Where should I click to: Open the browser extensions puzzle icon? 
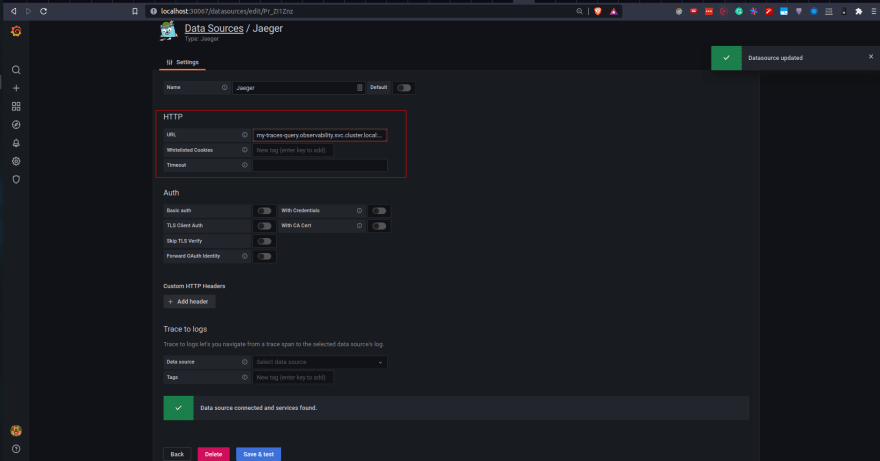click(859, 11)
